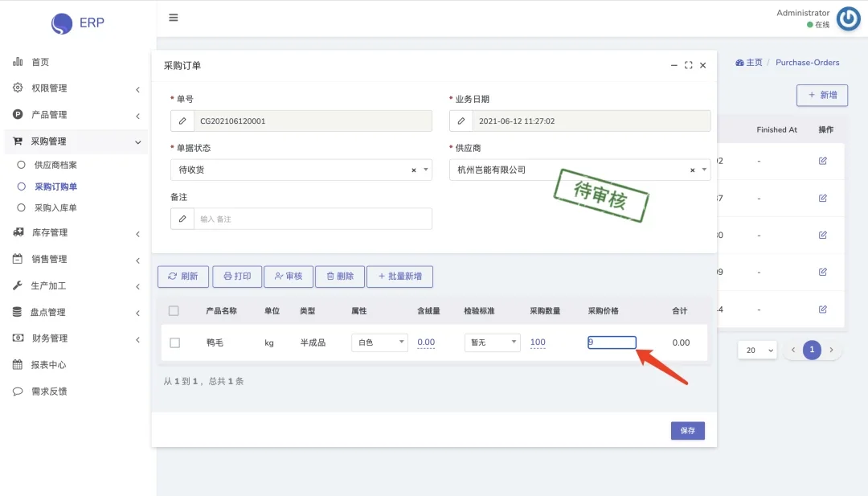Click the hamburger menu collapse icon
The height and width of the screenshot is (496, 868).
pyautogui.click(x=174, y=17)
